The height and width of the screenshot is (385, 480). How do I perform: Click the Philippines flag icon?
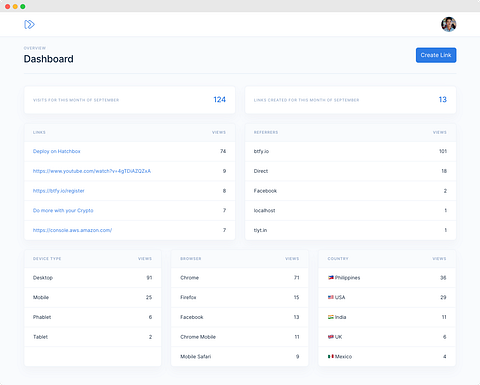pyautogui.click(x=331, y=277)
